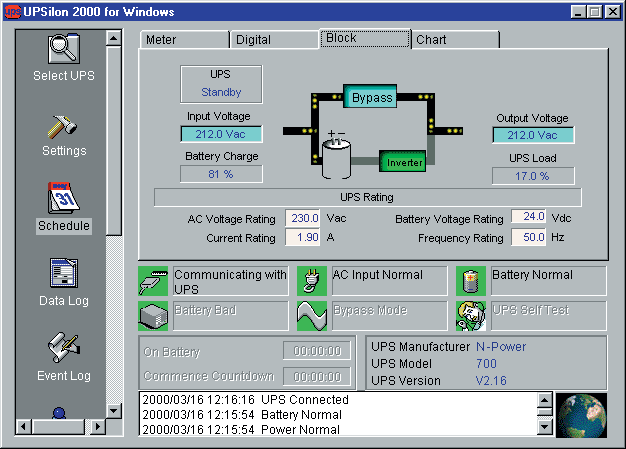The image size is (626, 449).
Task: Click the partially visible blue sidebar icon
Action: click(x=59, y=413)
